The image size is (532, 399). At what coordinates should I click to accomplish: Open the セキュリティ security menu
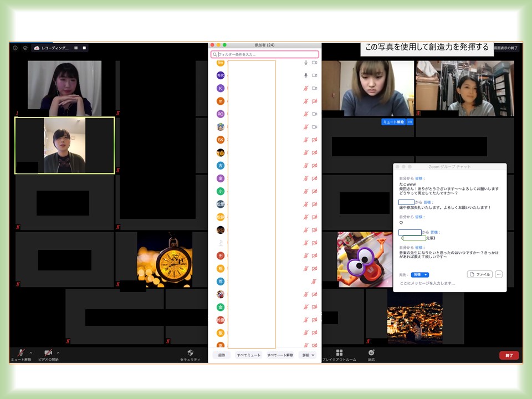190,355
